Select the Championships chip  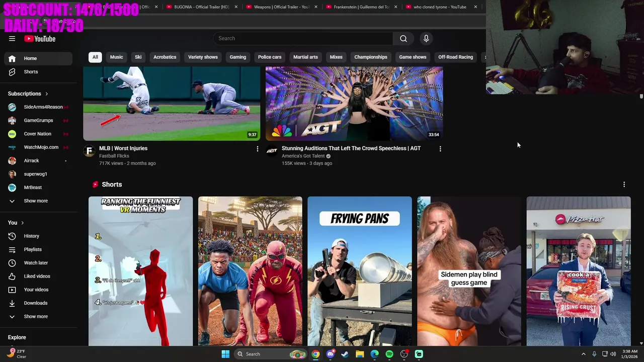point(371,57)
